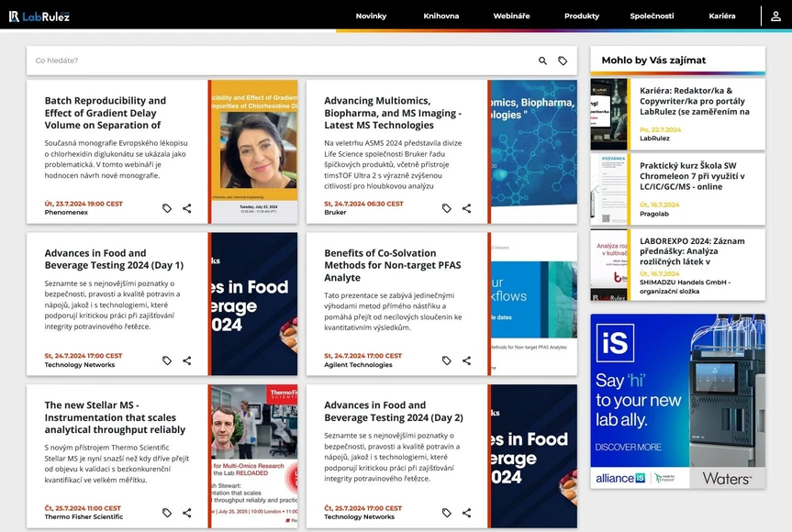The height and width of the screenshot is (532, 792).
Task: Open Produkty menu item
Action: click(581, 17)
